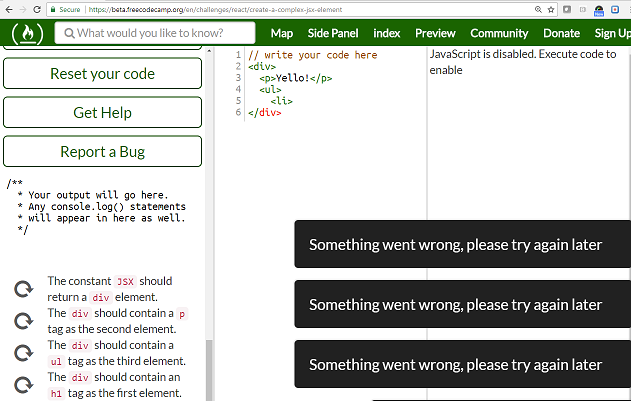
Task: Toggle the Side Panel nav item
Action: click(x=333, y=33)
